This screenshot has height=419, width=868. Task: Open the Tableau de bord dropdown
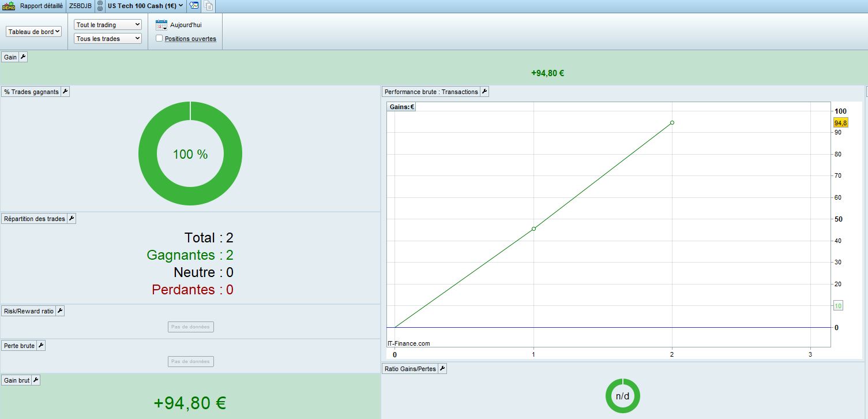point(34,32)
